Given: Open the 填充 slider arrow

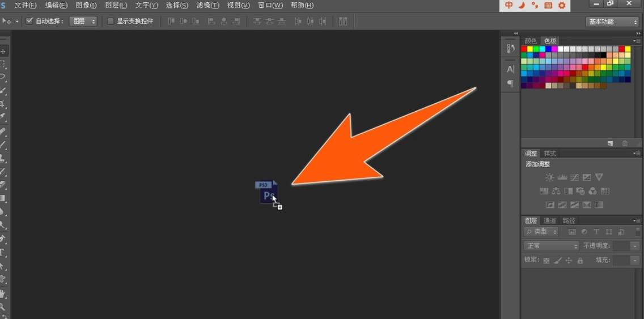Looking at the screenshot, I should coord(635,260).
